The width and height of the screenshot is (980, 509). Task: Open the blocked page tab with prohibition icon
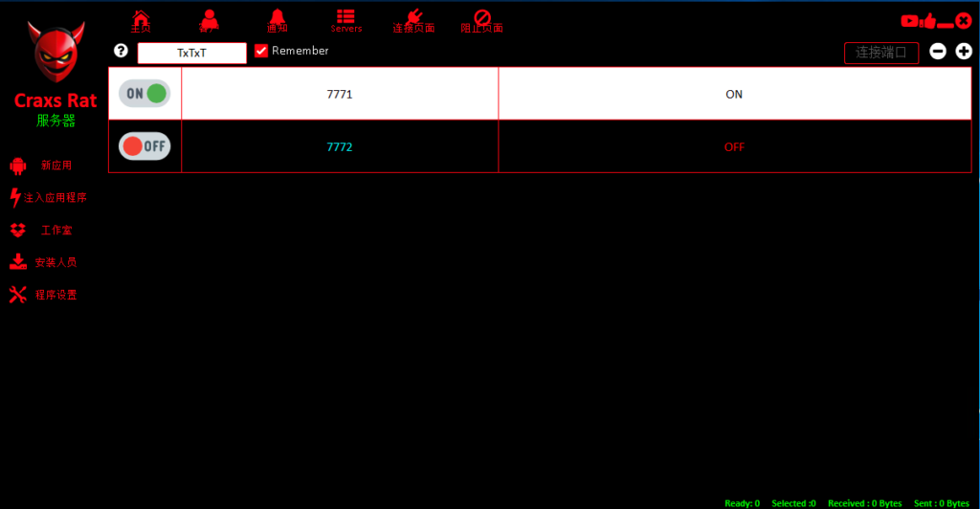point(481,20)
